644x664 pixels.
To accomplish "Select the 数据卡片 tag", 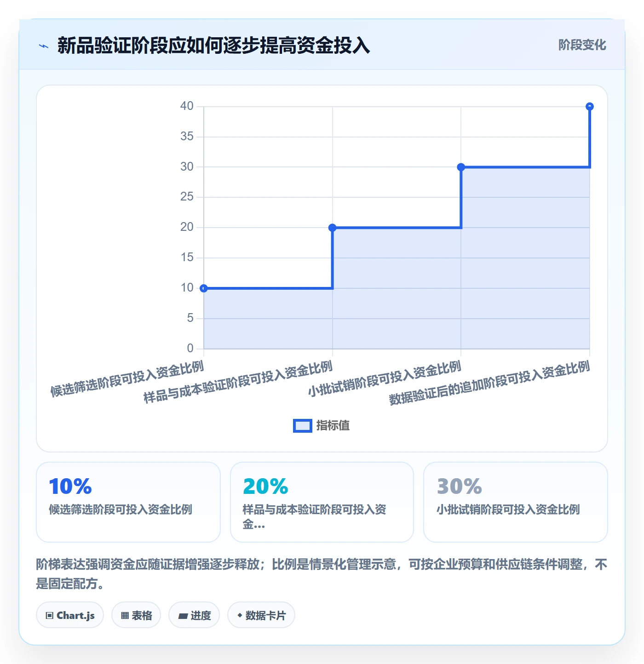I will point(261,615).
